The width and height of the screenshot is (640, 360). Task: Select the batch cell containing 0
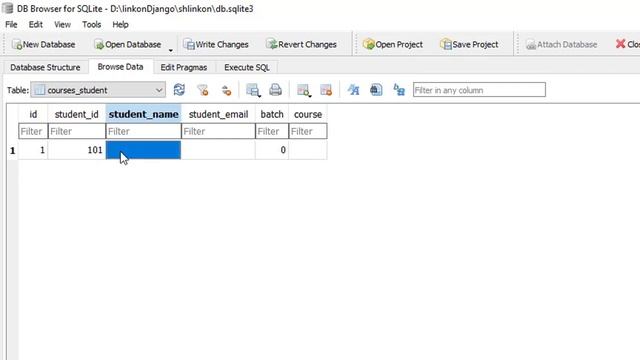[272, 150]
